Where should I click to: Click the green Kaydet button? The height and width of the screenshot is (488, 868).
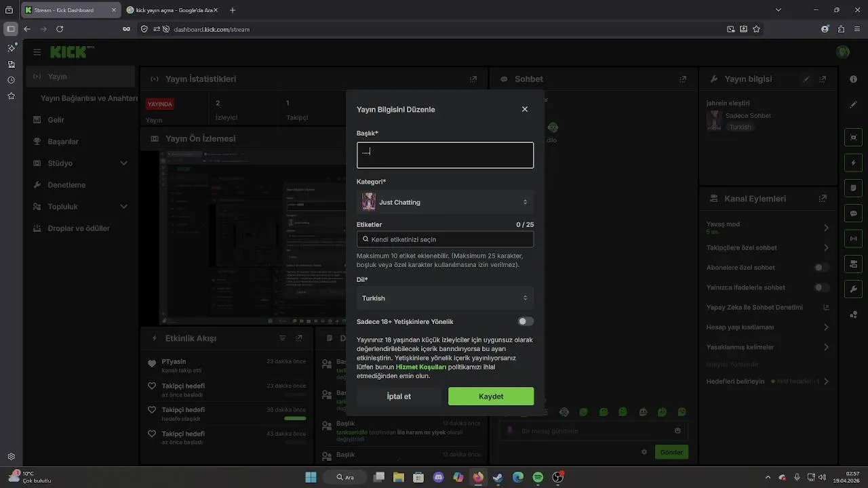pos(491,396)
